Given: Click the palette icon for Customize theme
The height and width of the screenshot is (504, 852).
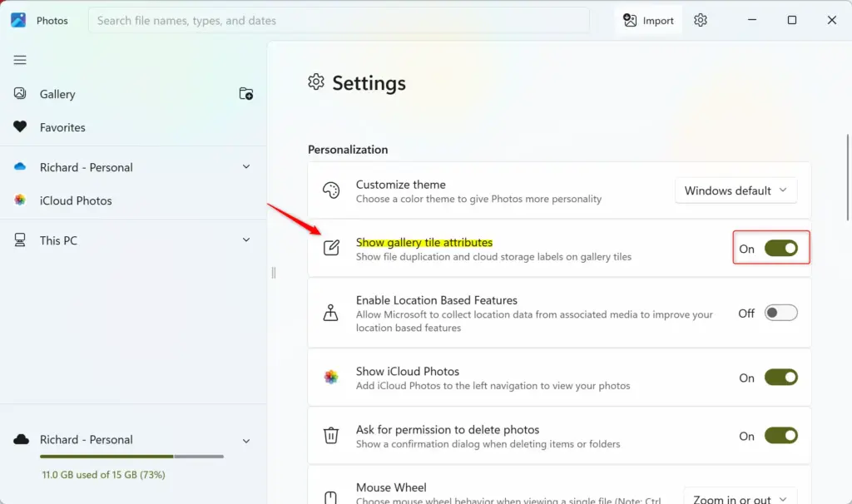Looking at the screenshot, I should 331,190.
